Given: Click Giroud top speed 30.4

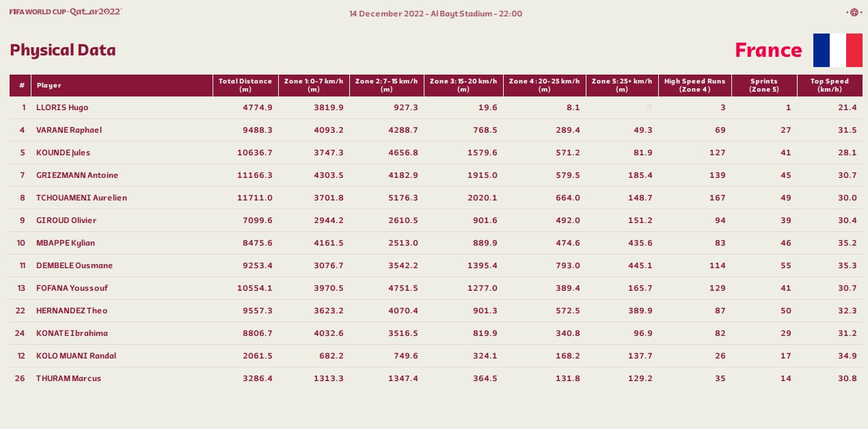Looking at the screenshot, I should click(847, 220).
